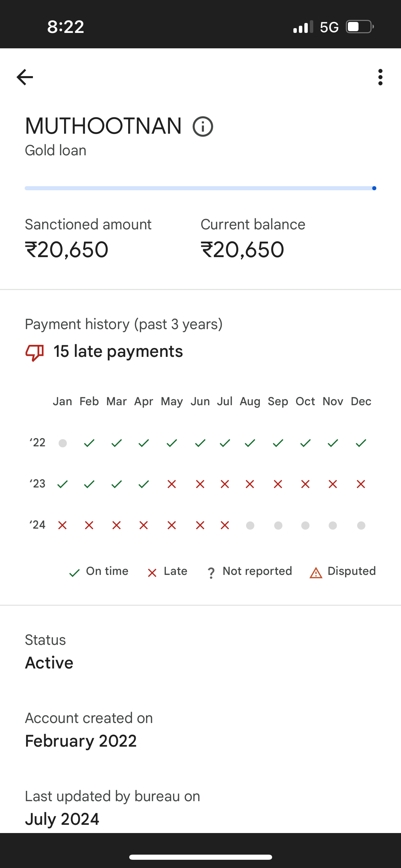Tap the info icon beside MUTHOOTNAN
Image resolution: width=401 pixels, height=868 pixels.
(203, 126)
